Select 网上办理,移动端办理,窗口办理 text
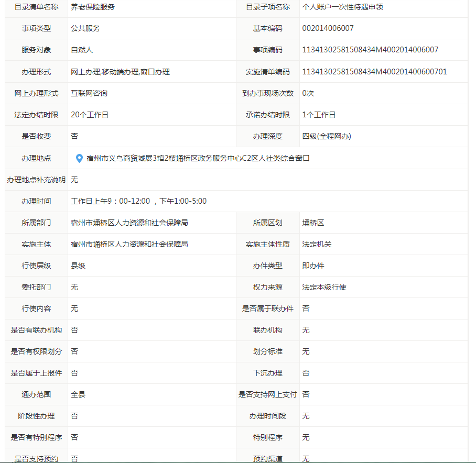 (x=120, y=72)
